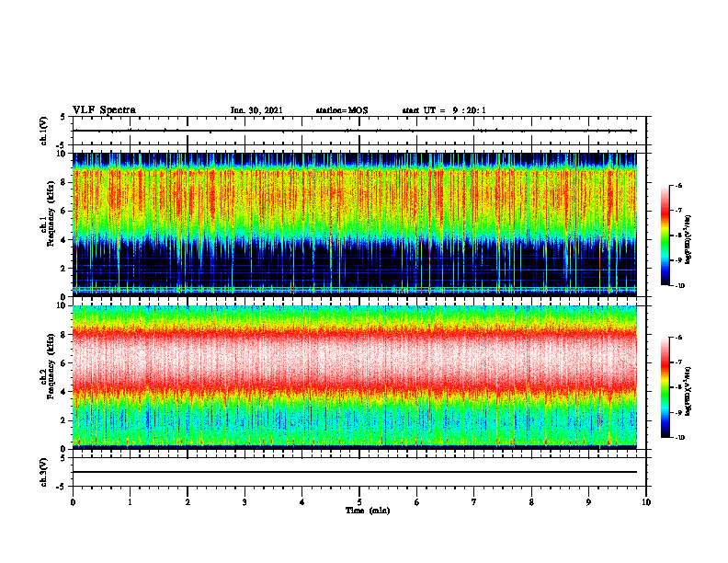Image resolution: width=728 pixels, height=563 pixels.
Task: Select the ch.2 color bar "log(PSD)" label
Action: pos(688,391)
